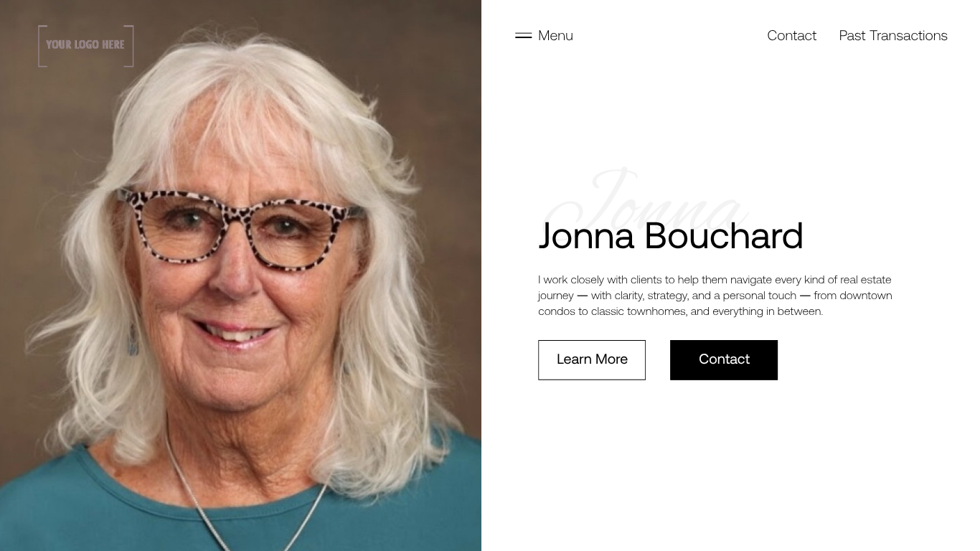Click the 'Your Logo Here' logo
This screenshot has height=551, width=980.
[x=86, y=46]
